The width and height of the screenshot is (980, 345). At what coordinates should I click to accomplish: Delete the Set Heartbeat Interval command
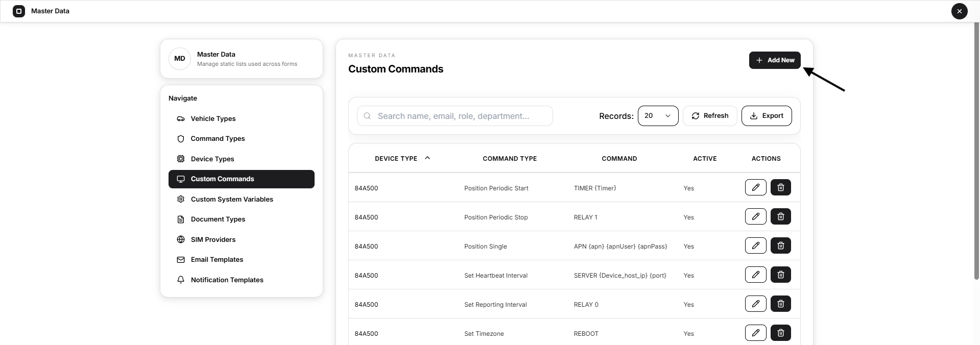coord(780,275)
